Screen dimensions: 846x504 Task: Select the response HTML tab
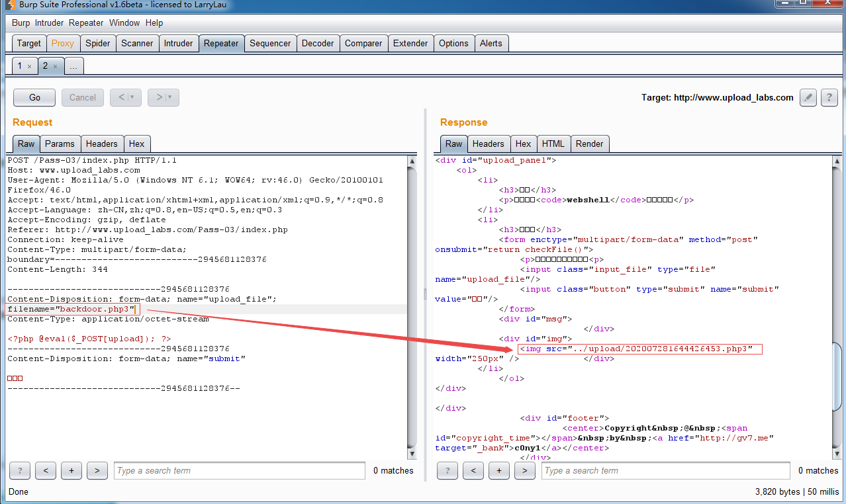click(x=553, y=144)
